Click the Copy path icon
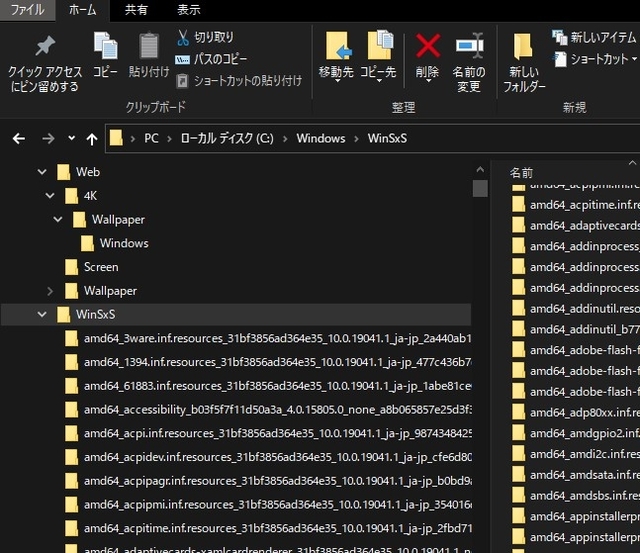Screen dimensions: 640x553 click(182, 60)
